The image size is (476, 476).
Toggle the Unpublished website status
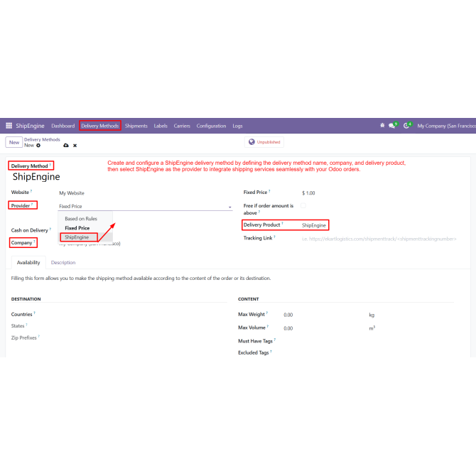(x=264, y=142)
